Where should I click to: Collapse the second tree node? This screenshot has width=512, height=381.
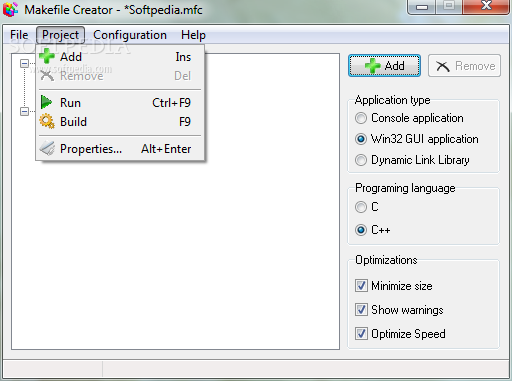24,111
